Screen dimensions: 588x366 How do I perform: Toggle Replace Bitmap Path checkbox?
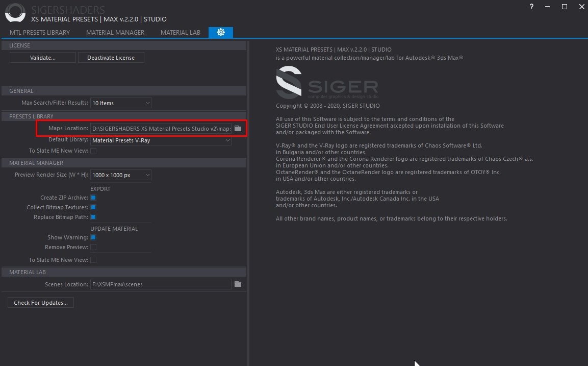pos(93,217)
